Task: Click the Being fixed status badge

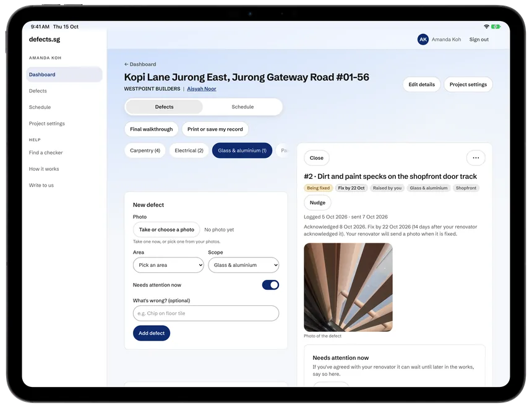Action: 318,188
